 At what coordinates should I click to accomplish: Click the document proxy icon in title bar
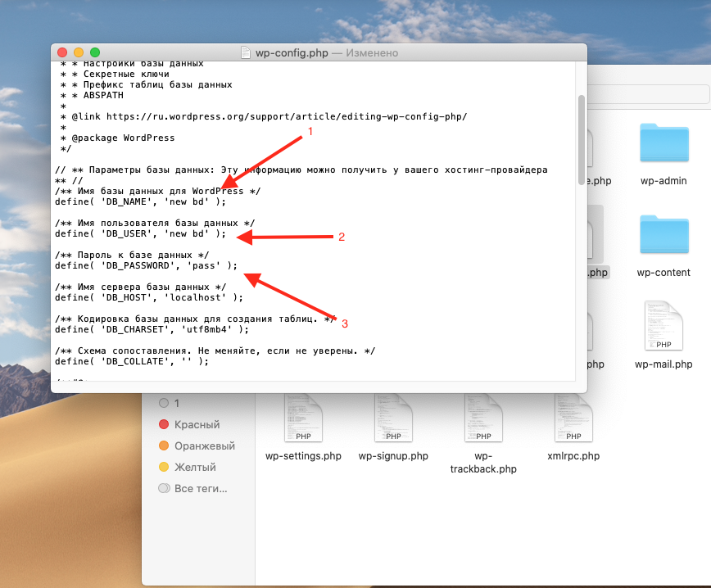pyautogui.click(x=245, y=52)
